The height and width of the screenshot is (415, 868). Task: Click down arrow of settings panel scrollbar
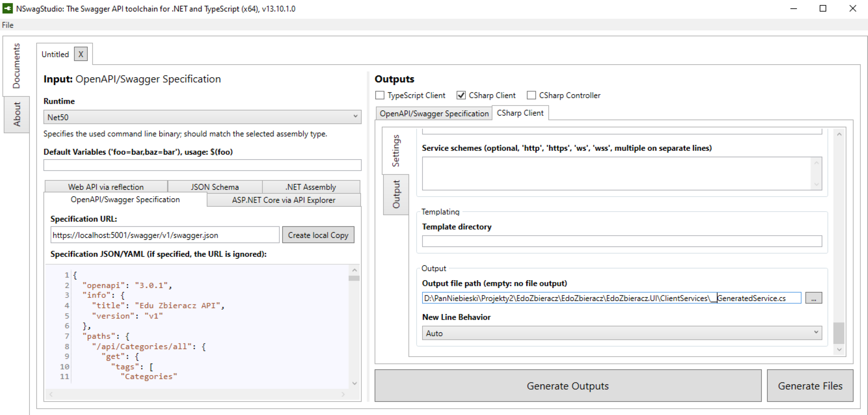[839, 350]
